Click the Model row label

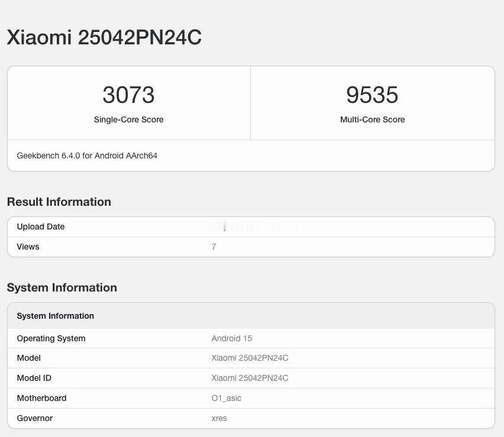(x=28, y=358)
